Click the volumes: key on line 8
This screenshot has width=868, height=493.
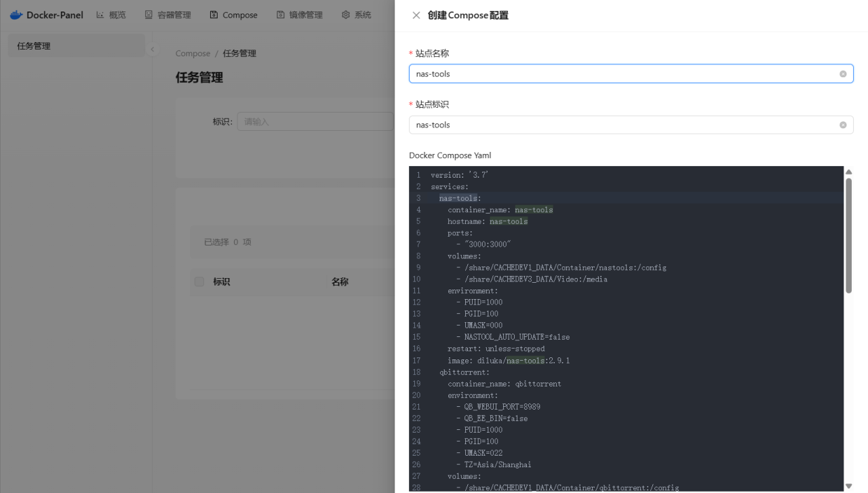(465, 256)
